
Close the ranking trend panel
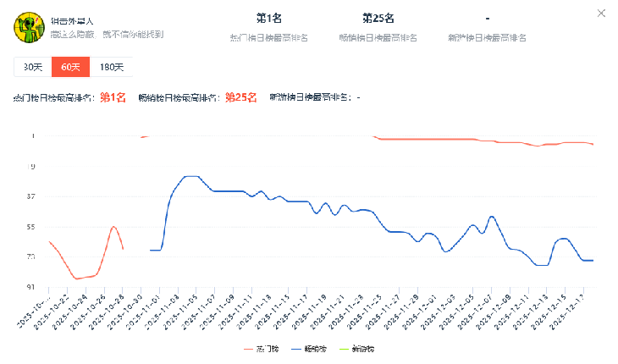point(601,13)
